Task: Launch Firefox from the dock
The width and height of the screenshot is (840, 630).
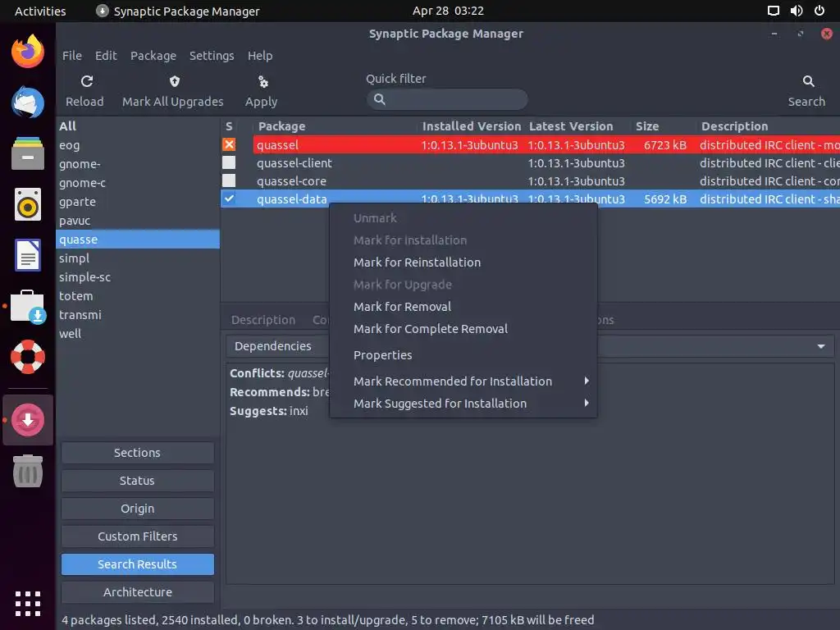Action: point(28,52)
